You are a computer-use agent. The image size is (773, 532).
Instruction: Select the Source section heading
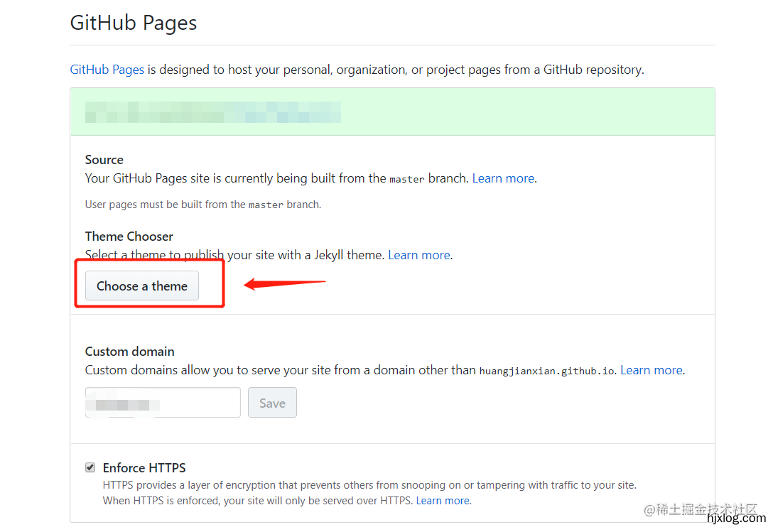pyautogui.click(x=104, y=160)
